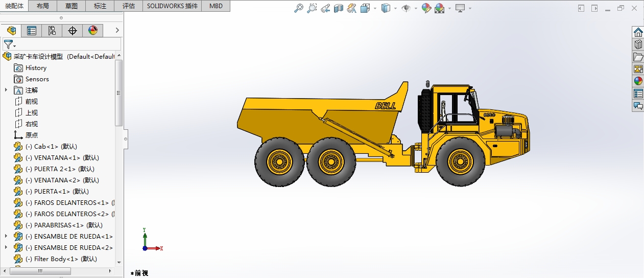The width and height of the screenshot is (644, 278).
Task: Open the View Settings dropdown arrow
Action: coord(470,8)
